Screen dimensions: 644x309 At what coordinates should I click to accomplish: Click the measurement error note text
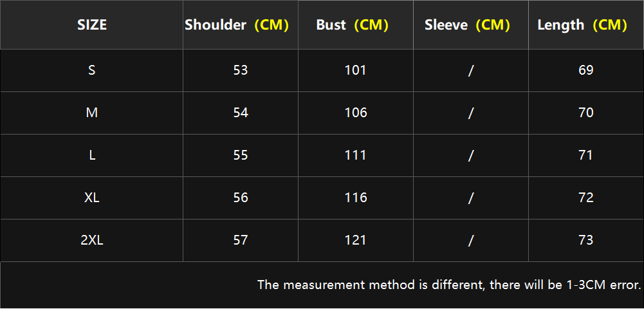(x=449, y=285)
